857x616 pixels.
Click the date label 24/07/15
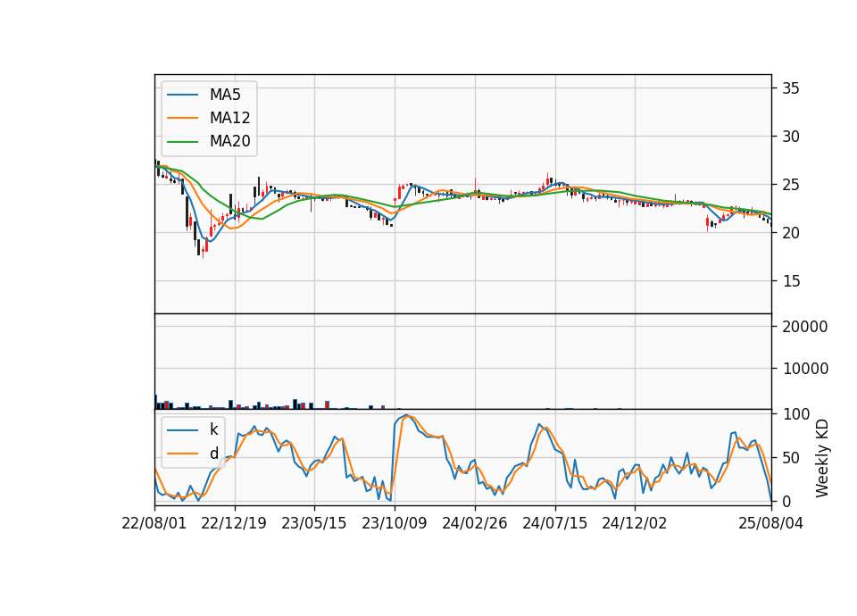(554, 523)
